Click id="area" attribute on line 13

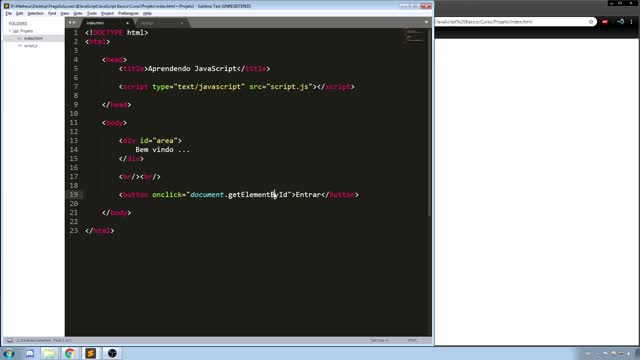(158, 140)
